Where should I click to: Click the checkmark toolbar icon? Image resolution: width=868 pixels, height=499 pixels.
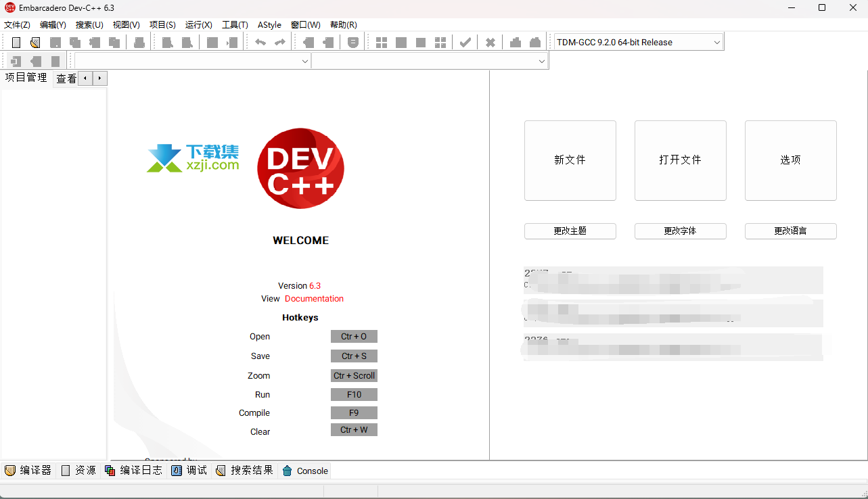(465, 43)
